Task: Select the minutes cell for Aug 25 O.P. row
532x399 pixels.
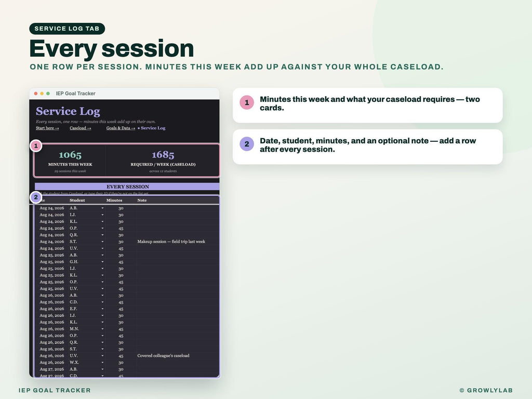Action: click(121, 282)
